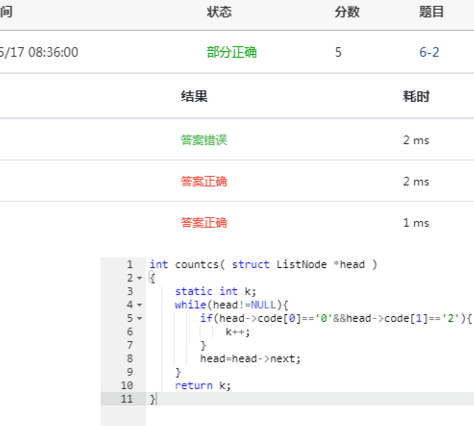
Task: Collapse the while loop fold at line 4
Action: pyautogui.click(x=140, y=305)
